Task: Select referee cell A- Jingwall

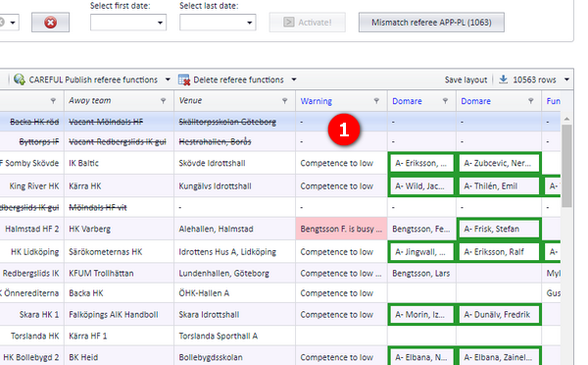Action: 421,251
